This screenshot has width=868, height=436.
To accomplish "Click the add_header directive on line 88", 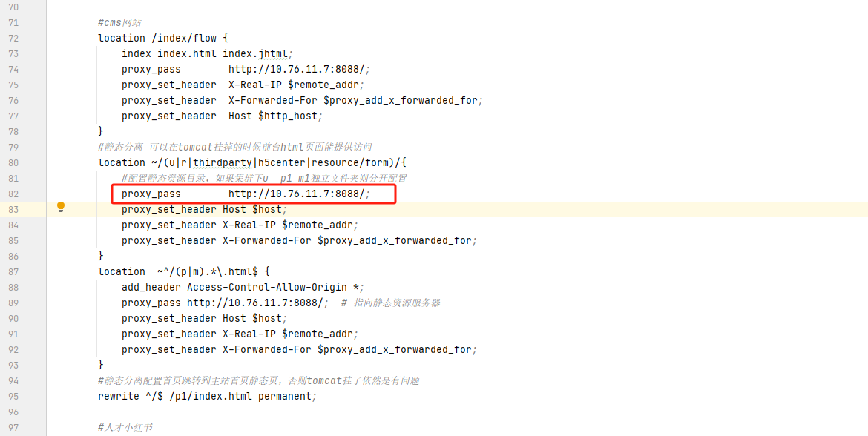I will pyautogui.click(x=151, y=287).
